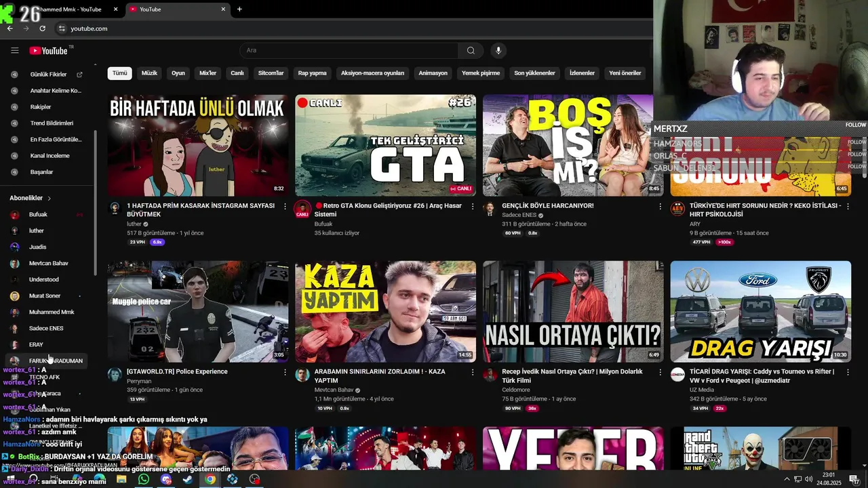Open more options for GTAWORLD Police Experience video

point(285,372)
